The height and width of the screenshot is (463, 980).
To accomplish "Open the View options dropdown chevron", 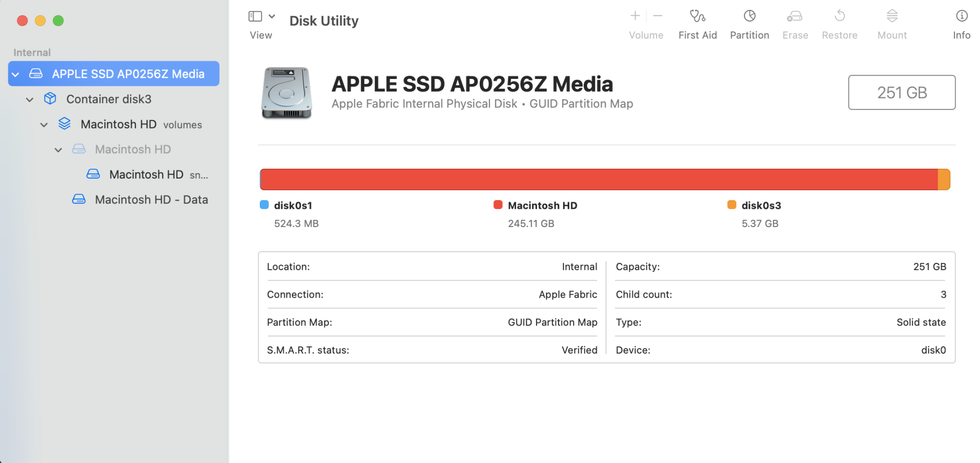I will pyautogui.click(x=272, y=17).
